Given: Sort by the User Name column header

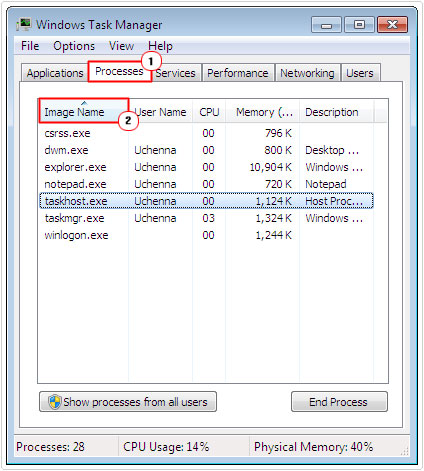Looking at the screenshot, I should tap(161, 112).
